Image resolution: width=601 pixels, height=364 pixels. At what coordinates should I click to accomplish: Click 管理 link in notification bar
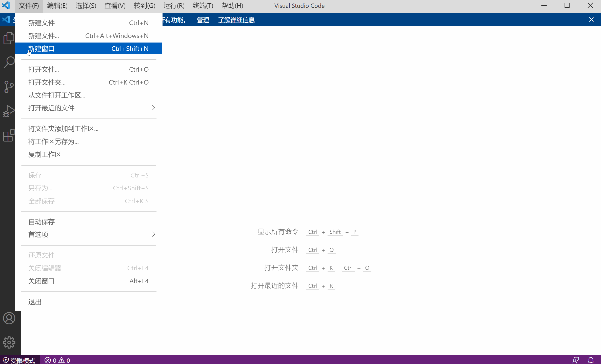pyautogui.click(x=202, y=20)
